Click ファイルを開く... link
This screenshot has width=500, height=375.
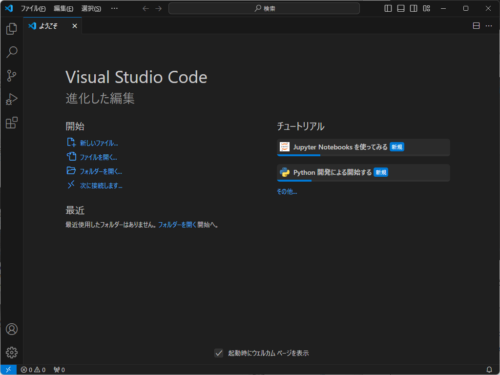pyautogui.click(x=98, y=157)
